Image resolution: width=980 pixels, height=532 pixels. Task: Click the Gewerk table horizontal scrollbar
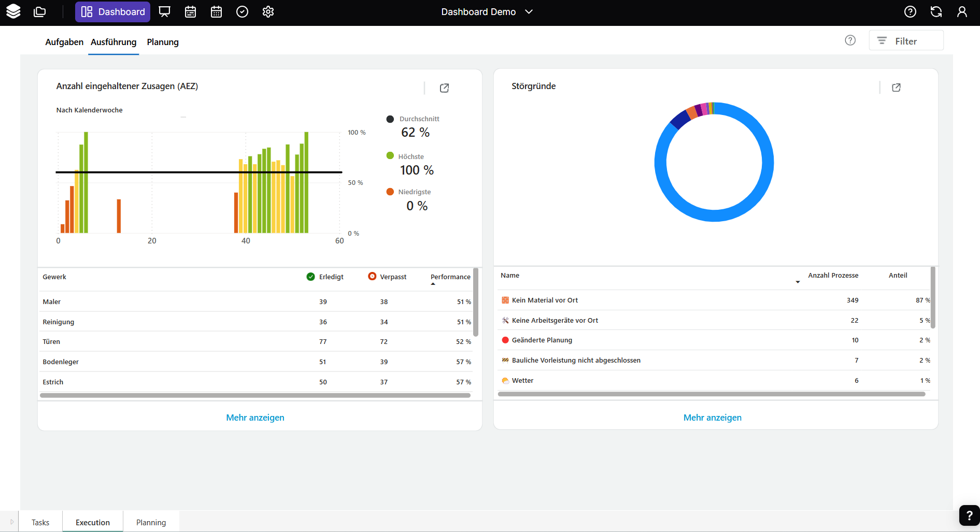(255, 395)
